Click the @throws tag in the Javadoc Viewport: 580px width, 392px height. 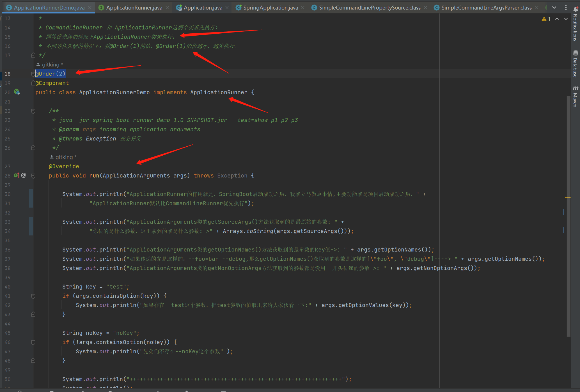(71, 139)
